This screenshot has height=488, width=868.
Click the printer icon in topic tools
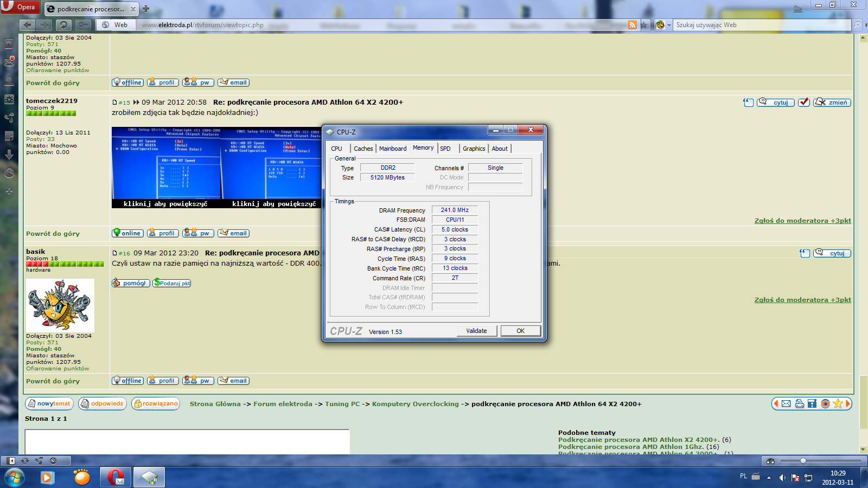click(799, 403)
